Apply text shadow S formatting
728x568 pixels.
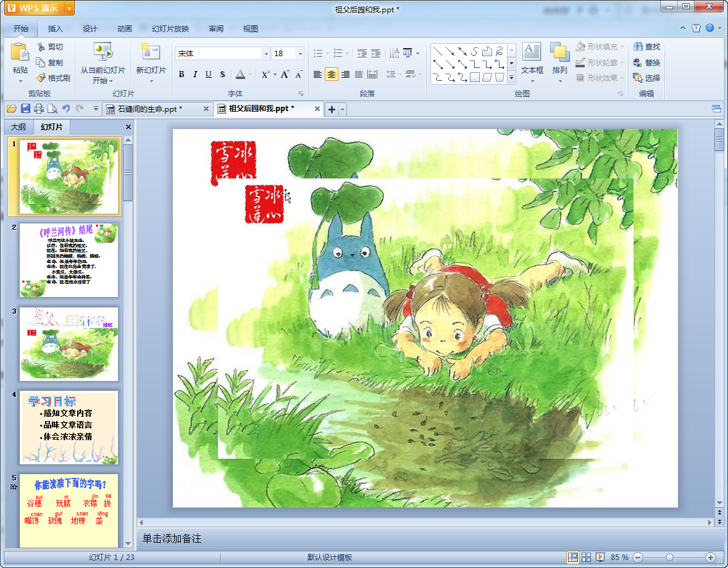(x=222, y=74)
